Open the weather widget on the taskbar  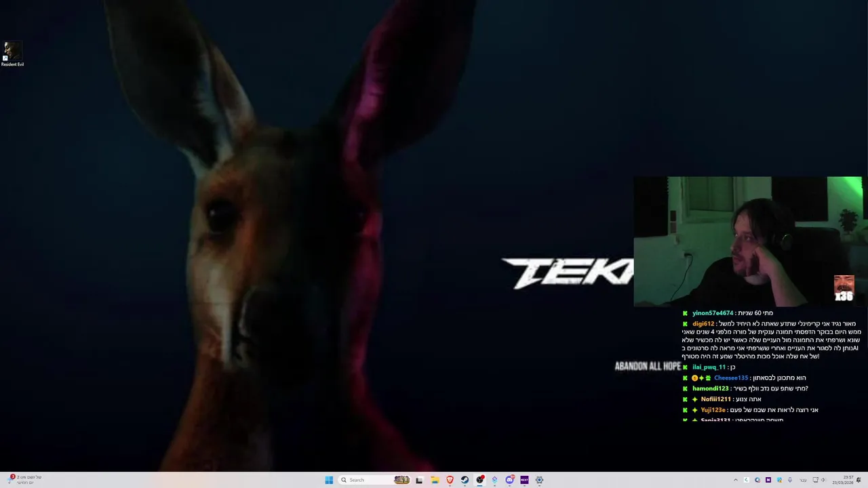pyautogui.click(x=24, y=480)
